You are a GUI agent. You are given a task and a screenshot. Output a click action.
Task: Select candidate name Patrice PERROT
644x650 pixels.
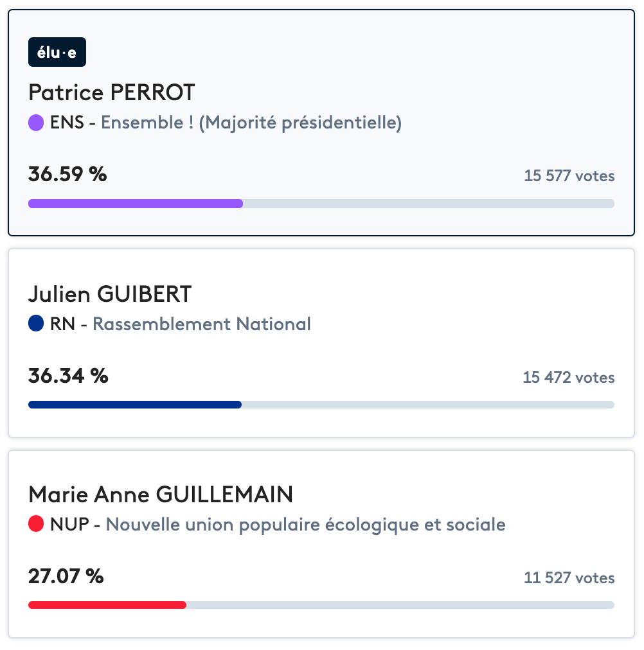tap(112, 93)
